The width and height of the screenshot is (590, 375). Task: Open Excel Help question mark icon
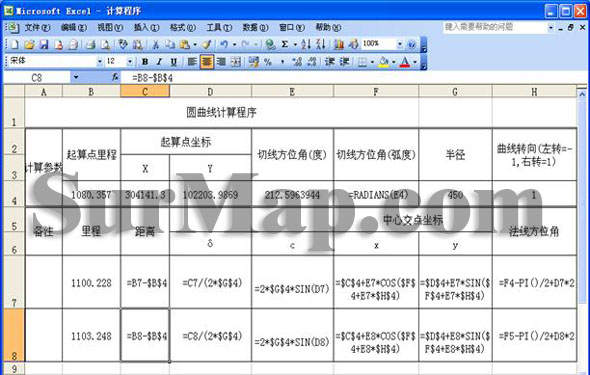pyautogui.click(x=412, y=44)
